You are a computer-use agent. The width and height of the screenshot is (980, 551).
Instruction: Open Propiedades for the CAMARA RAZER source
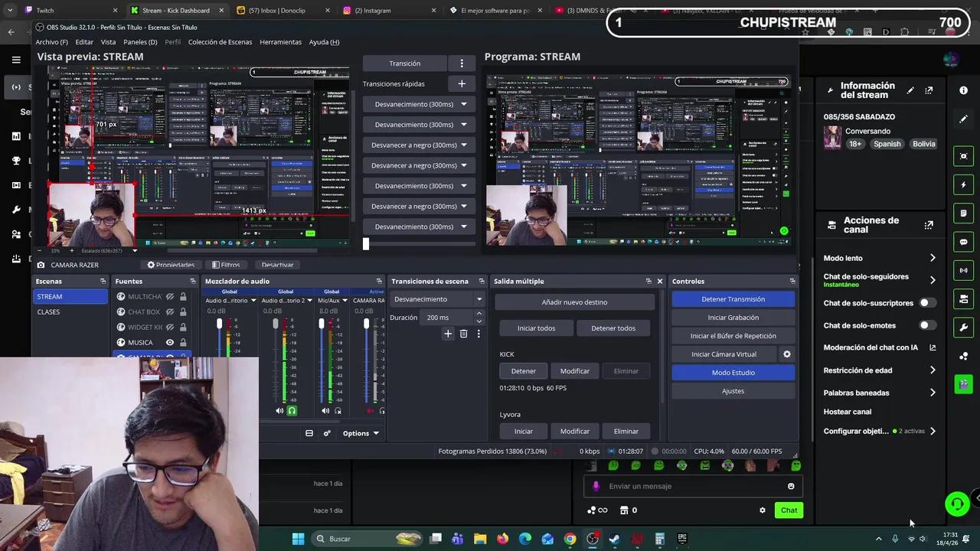pos(171,265)
